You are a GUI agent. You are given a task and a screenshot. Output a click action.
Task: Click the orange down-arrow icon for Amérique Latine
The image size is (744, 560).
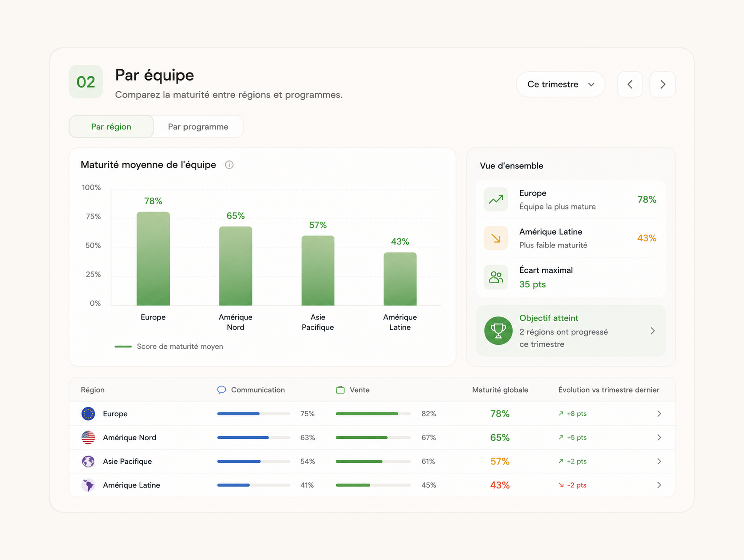(496, 238)
